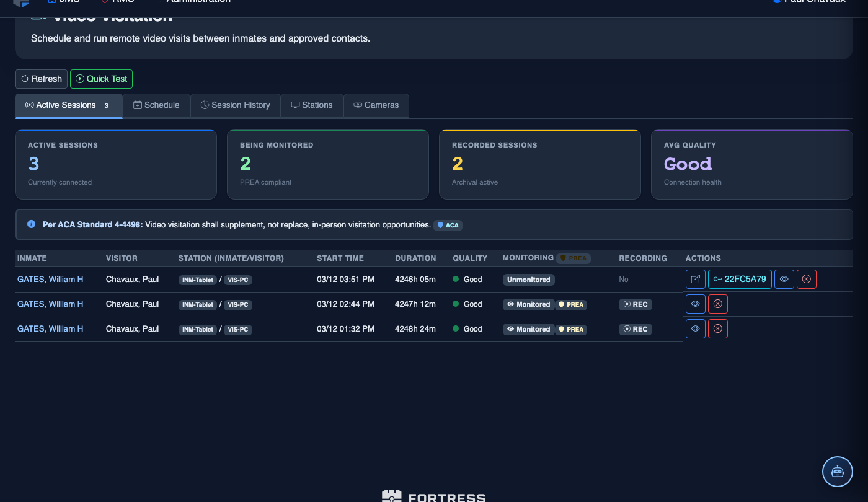Click the START TIME column header
Viewport: 868px width, 502px height.
(x=340, y=258)
